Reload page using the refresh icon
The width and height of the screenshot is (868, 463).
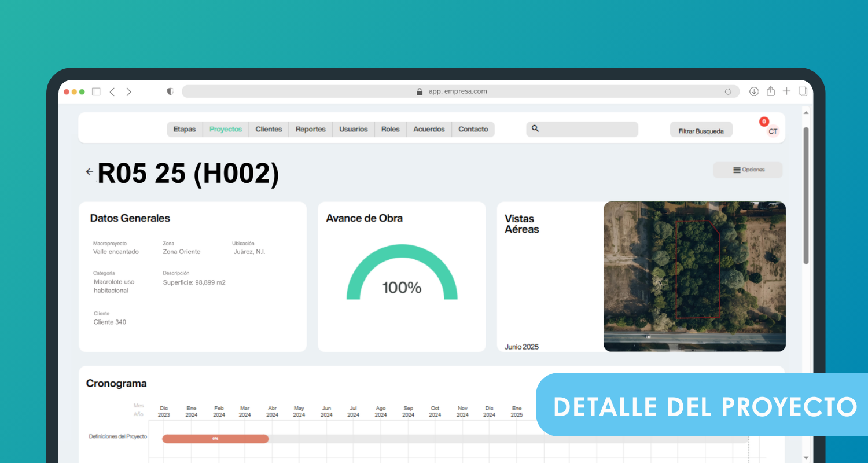pos(728,91)
